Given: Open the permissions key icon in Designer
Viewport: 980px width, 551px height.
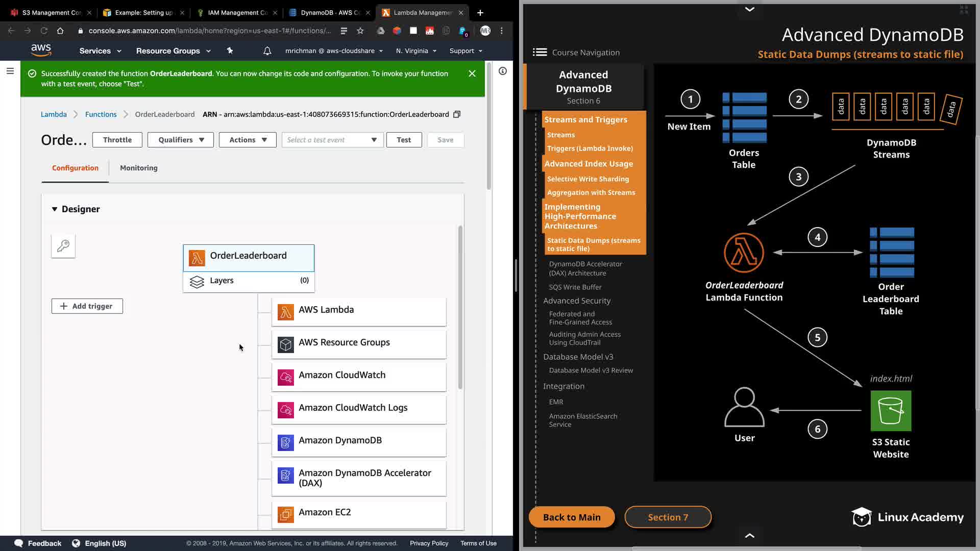Looking at the screenshot, I should pyautogui.click(x=63, y=246).
